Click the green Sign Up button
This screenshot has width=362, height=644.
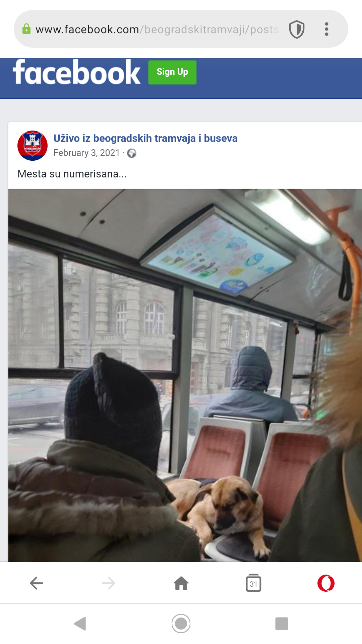tap(172, 72)
